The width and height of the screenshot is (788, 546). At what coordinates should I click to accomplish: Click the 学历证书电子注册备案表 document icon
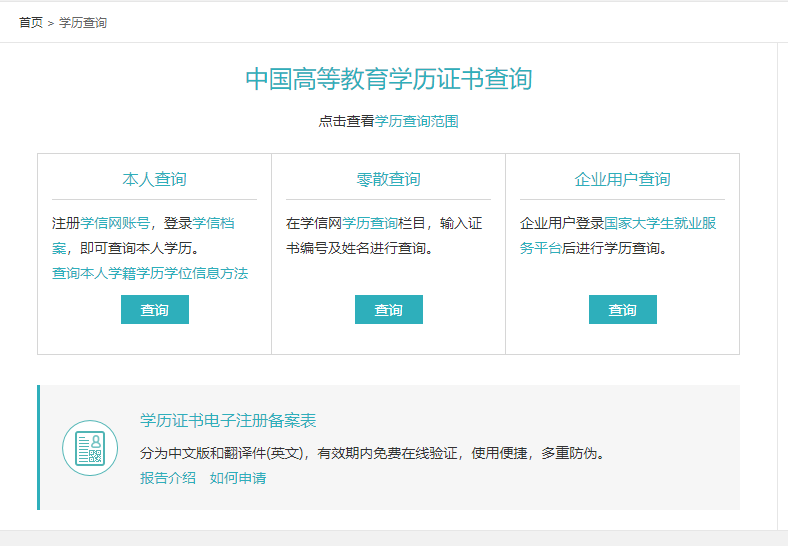[x=90, y=448]
